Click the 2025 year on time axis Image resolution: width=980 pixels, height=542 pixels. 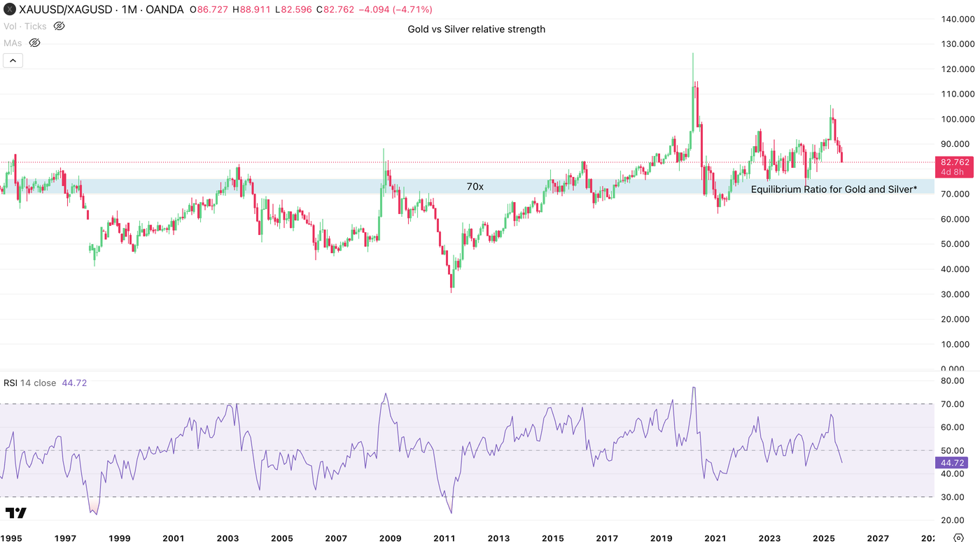[824, 538]
